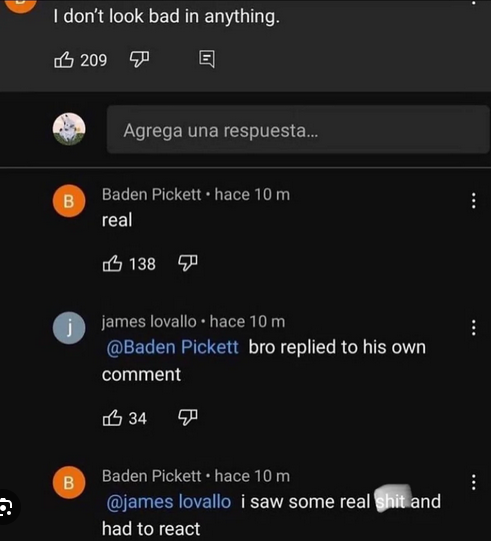Dislike the top comment with 209 likes
Image resolution: width=491 pixels, height=541 pixels.
coord(139,59)
